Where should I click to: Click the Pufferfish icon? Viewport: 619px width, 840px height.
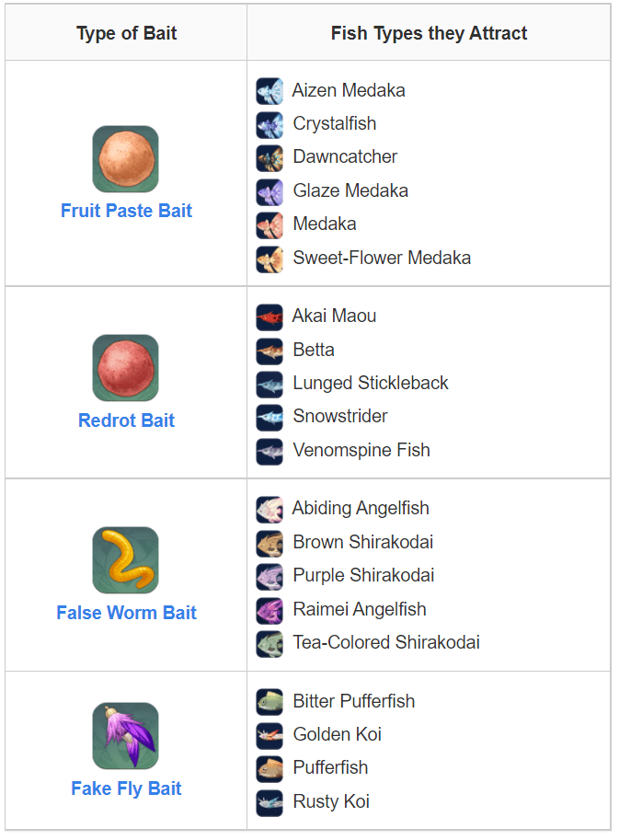269,768
